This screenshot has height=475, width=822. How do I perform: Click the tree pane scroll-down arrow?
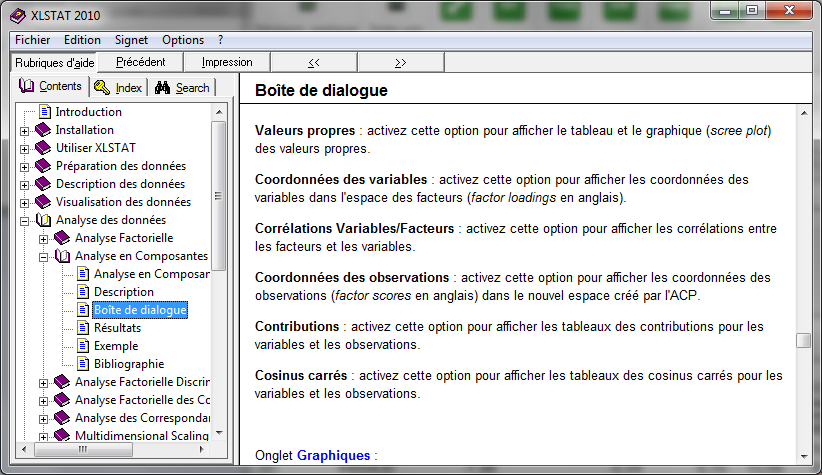(219, 433)
